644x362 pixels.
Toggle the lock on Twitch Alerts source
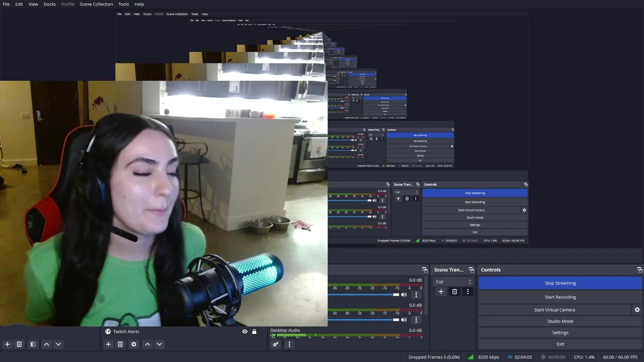pos(254,332)
